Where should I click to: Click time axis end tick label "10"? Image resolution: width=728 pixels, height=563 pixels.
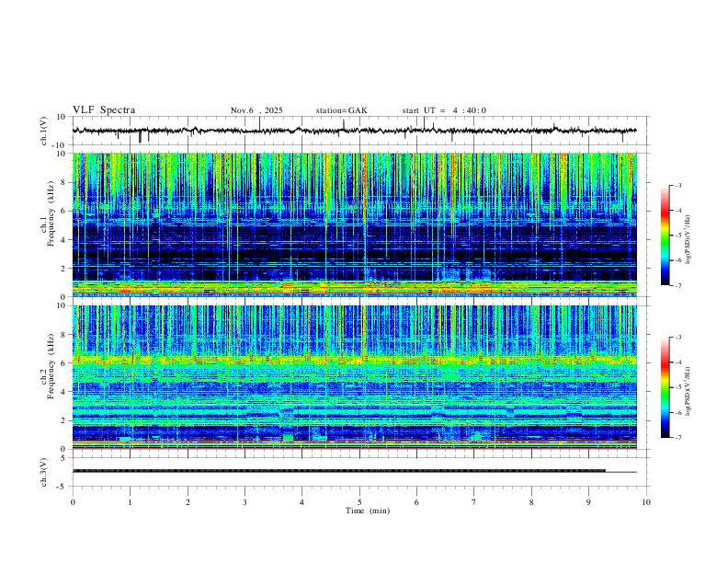(x=646, y=502)
